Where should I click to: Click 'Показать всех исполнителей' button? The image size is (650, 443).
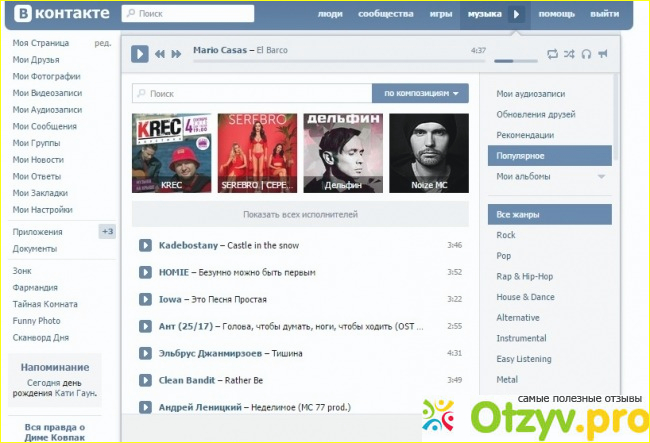(x=300, y=214)
